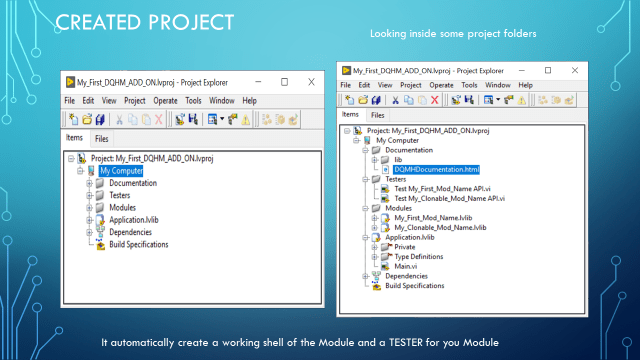Expand Private folder in right window
Viewport: 640px width, 360px height.
pyautogui.click(x=374, y=247)
